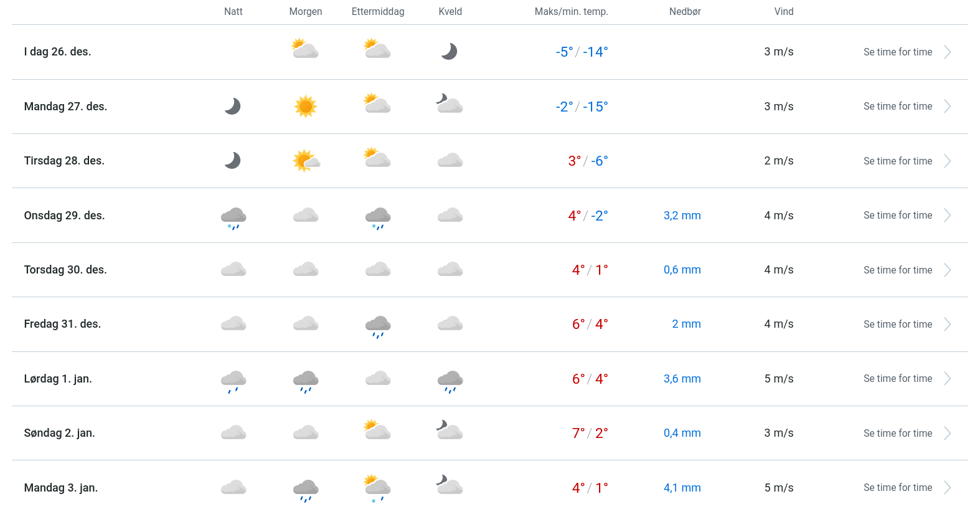This screenshot has width=980, height=514.
Task: Click the sunny icon for Mandag 27. des. morning
Action: pos(305,107)
